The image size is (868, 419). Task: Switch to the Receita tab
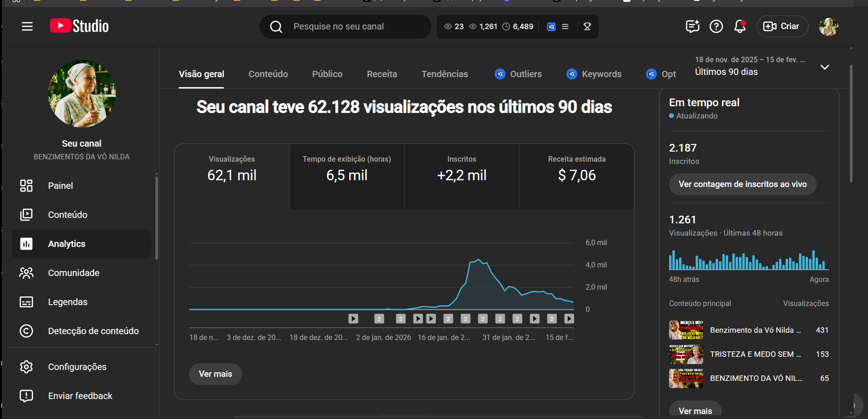point(382,74)
